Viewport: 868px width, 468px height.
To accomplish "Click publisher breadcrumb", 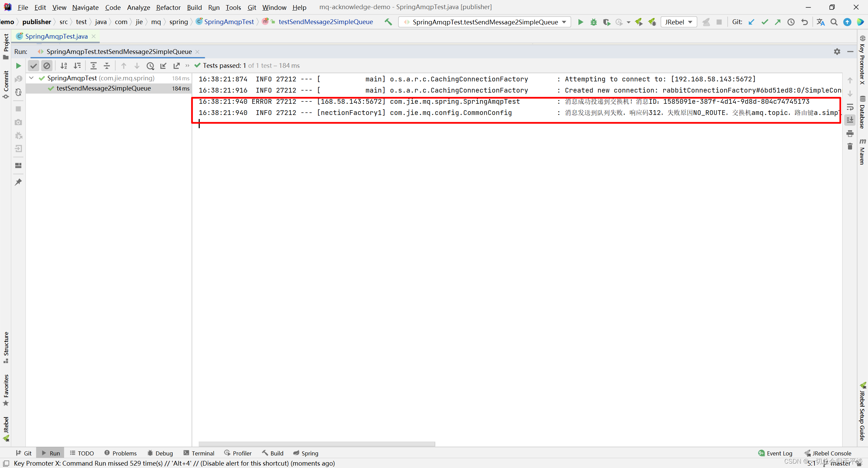I will pos(37,22).
